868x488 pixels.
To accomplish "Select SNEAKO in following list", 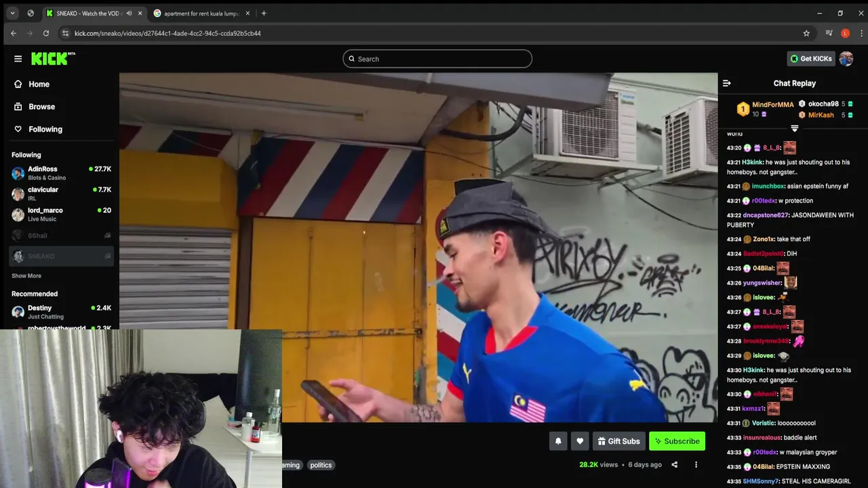I will click(61, 256).
